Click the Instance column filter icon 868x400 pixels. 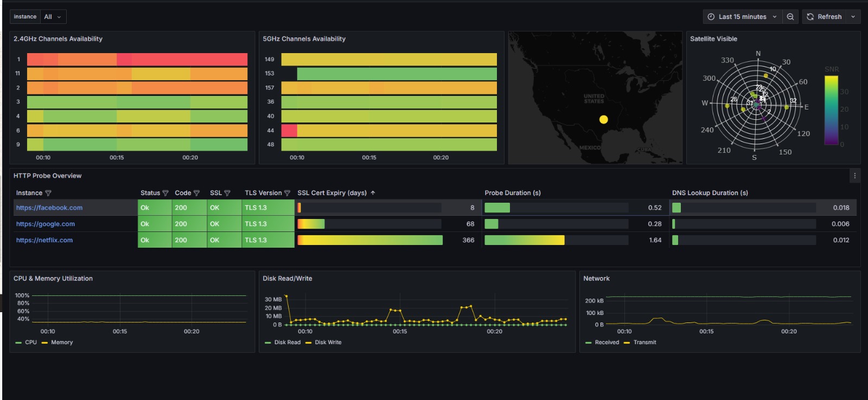click(x=48, y=193)
